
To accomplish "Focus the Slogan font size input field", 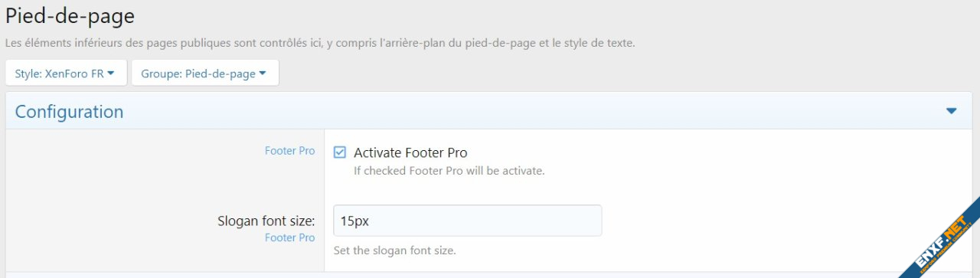I will 468,221.
